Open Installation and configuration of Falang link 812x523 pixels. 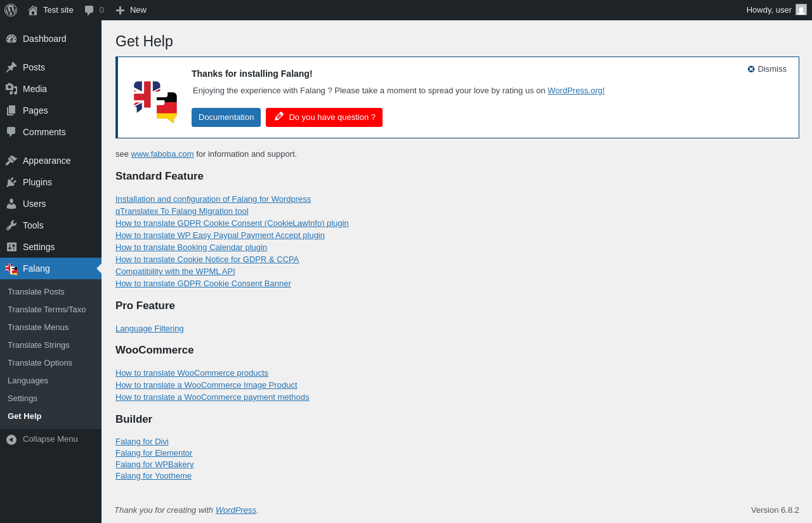213,199
